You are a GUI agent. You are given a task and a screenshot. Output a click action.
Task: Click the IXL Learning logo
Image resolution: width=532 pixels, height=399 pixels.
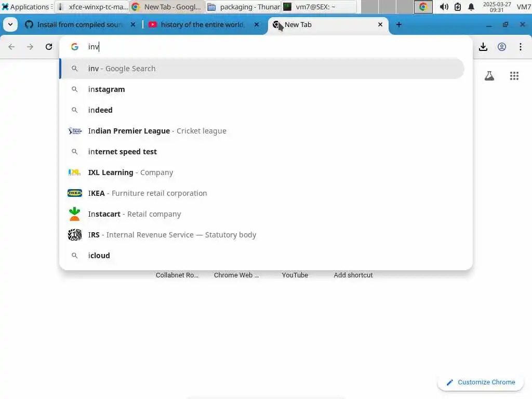click(x=75, y=172)
